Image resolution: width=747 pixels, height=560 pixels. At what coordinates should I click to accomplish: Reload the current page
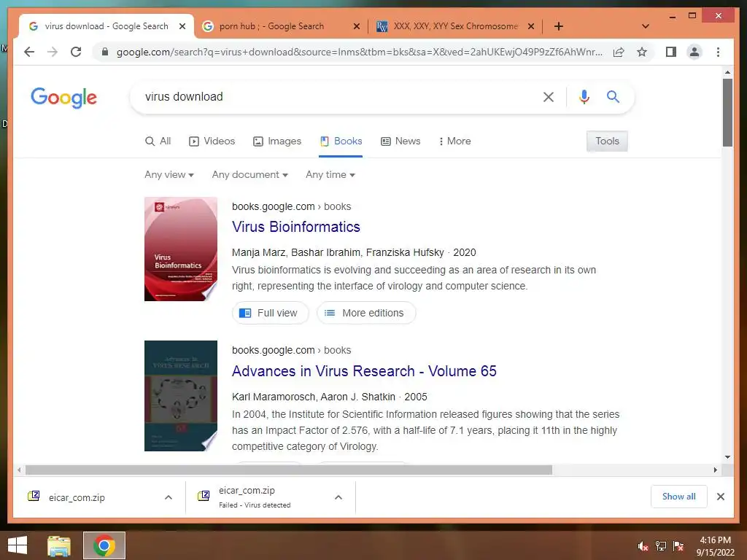[76, 52]
